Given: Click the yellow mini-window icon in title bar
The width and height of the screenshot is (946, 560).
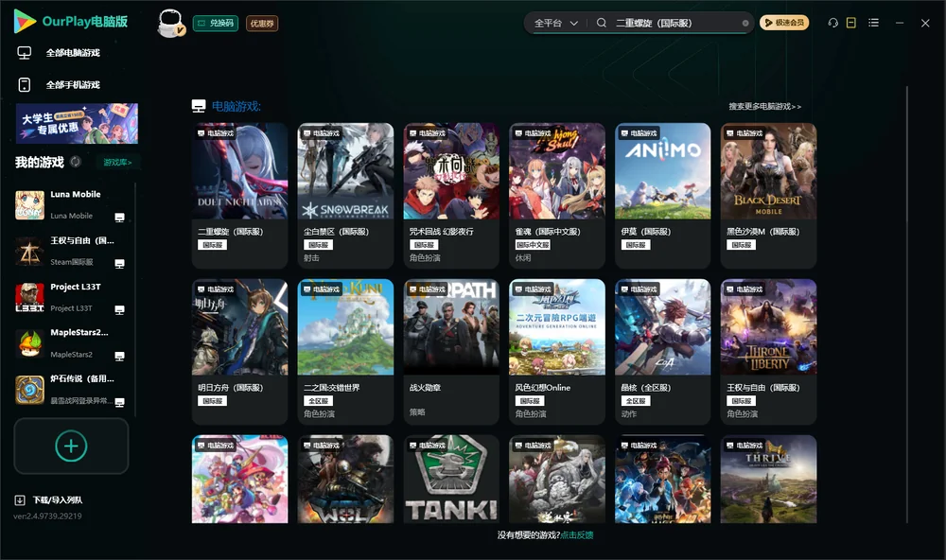Looking at the screenshot, I should [851, 23].
